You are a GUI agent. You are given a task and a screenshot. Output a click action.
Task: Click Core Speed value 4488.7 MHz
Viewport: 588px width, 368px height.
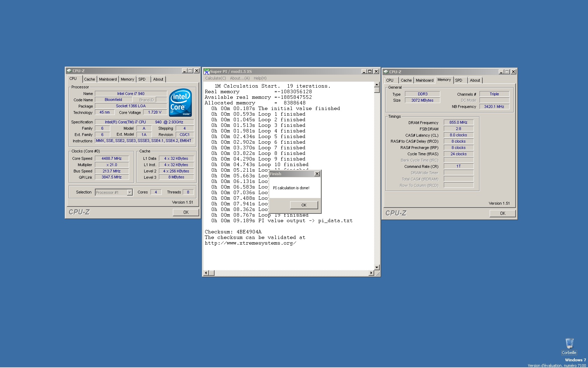(112, 158)
